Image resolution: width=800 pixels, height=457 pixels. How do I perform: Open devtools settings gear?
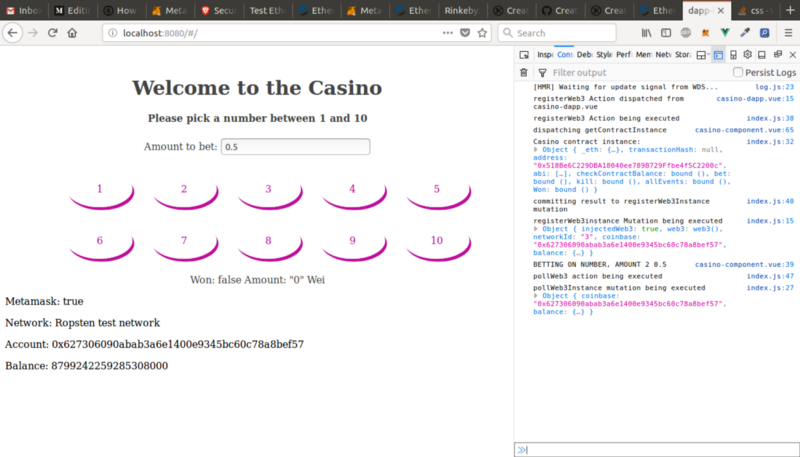pos(747,55)
